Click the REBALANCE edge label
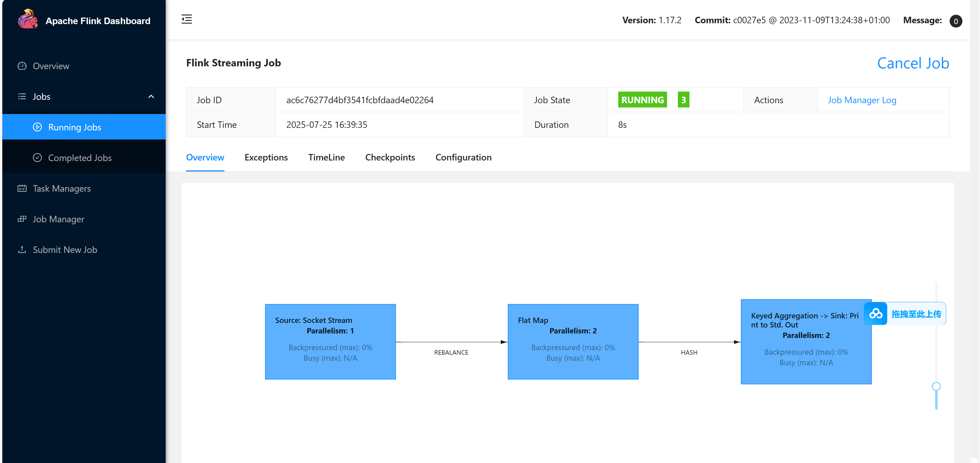The image size is (980, 463). click(451, 352)
